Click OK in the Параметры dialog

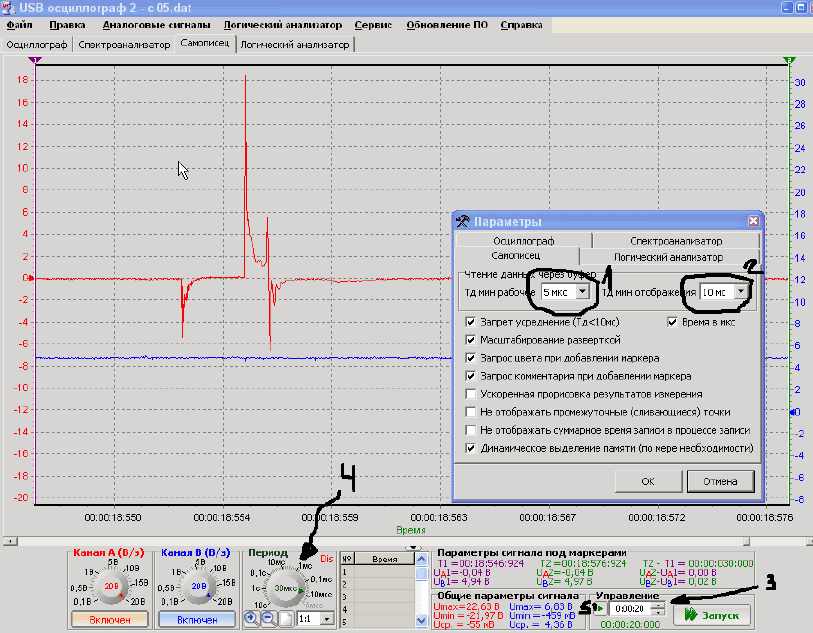(648, 481)
